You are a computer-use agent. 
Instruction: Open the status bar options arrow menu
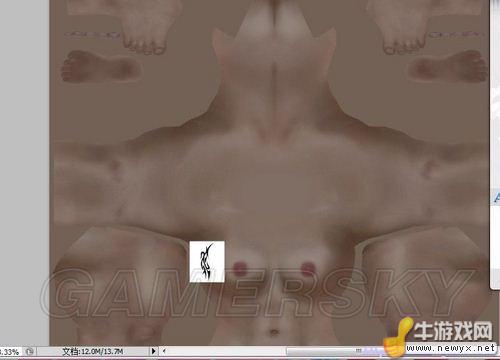[153, 351]
